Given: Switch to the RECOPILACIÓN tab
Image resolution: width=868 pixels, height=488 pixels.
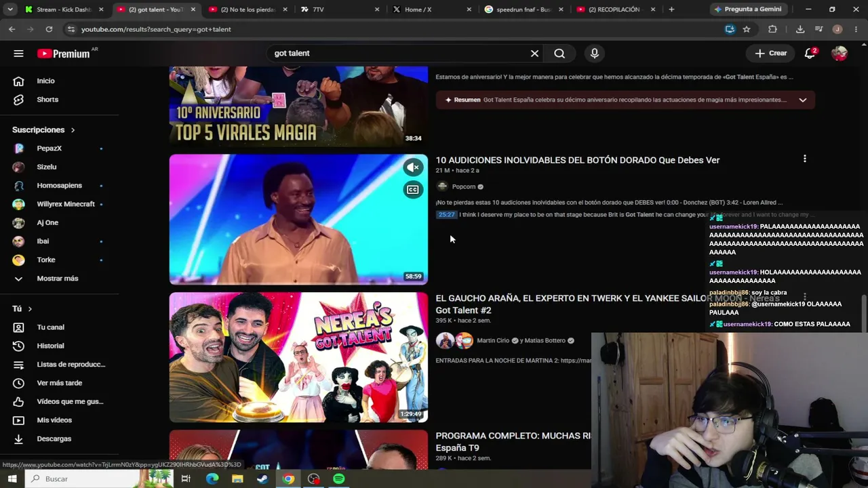Looking at the screenshot, I should click(x=614, y=9).
